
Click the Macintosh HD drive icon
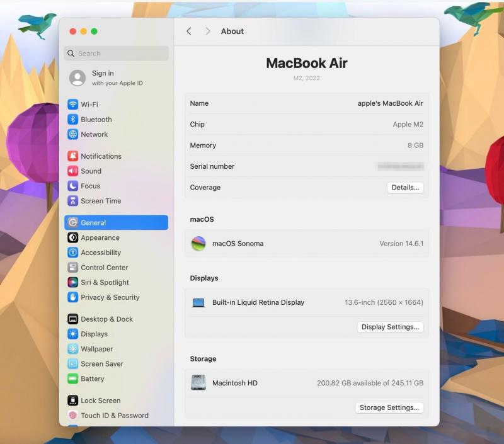198,383
